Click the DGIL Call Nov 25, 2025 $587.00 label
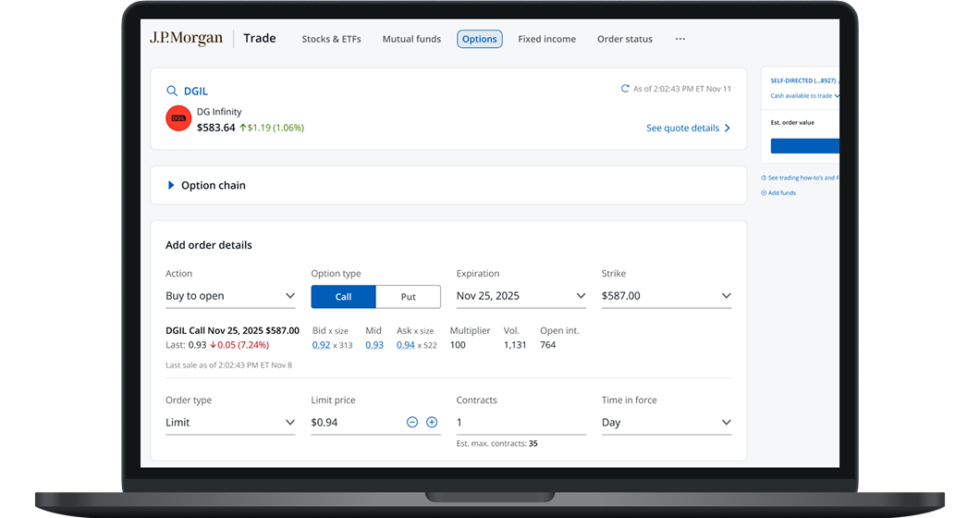980x518 pixels. pos(232,330)
